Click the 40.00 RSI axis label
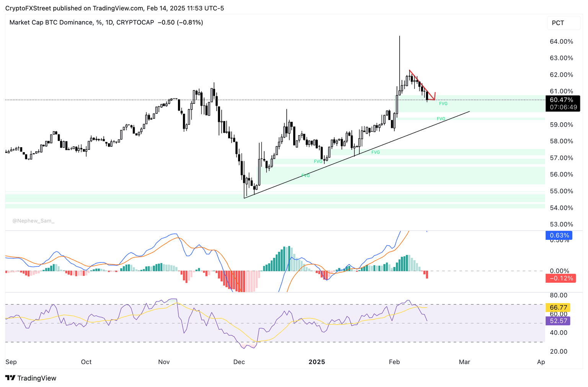 click(559, 333)
